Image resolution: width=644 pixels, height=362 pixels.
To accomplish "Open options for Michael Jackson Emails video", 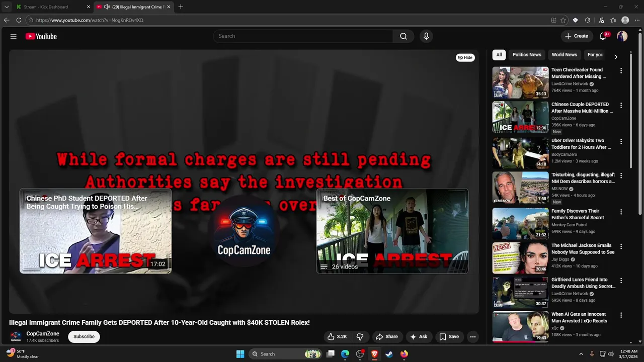I will pos(621,246).
